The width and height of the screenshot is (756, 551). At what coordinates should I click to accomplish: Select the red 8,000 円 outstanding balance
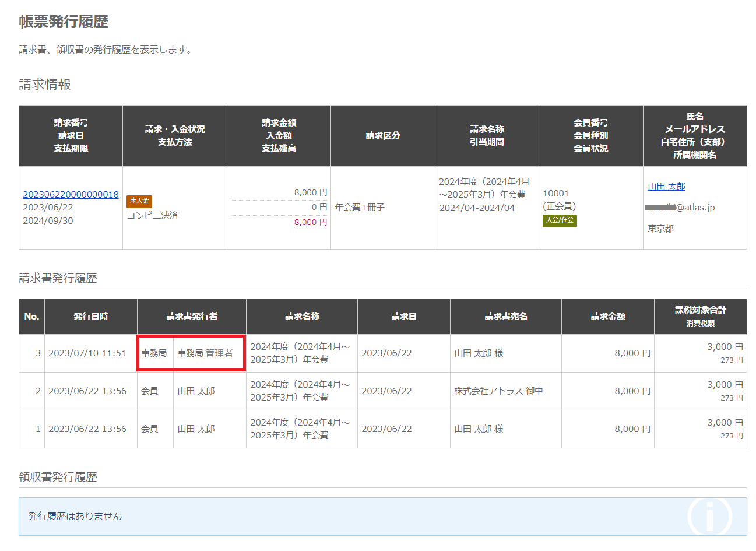click(x=311, y=222)
